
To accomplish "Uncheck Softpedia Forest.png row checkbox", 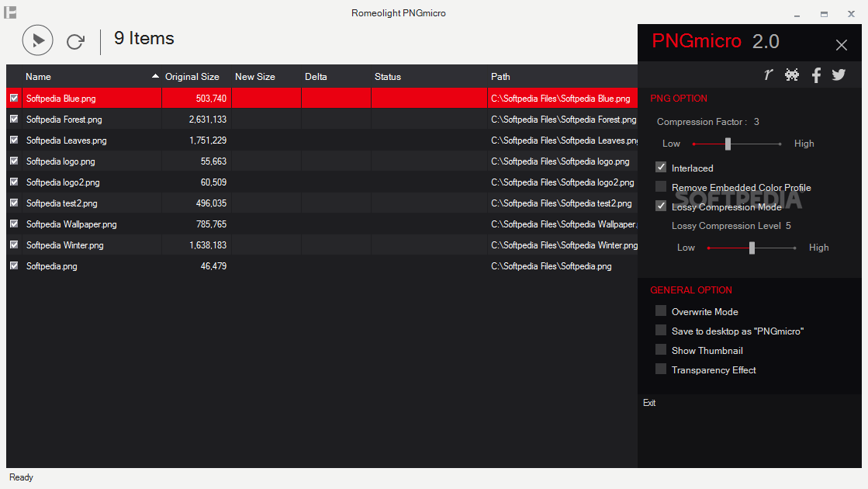I will (x=14, y=119).
